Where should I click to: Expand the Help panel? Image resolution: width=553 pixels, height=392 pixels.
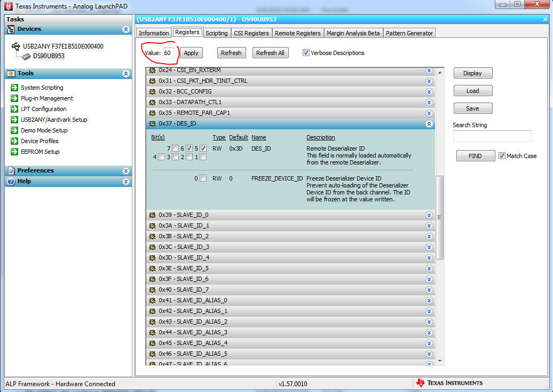click(126, 182)
